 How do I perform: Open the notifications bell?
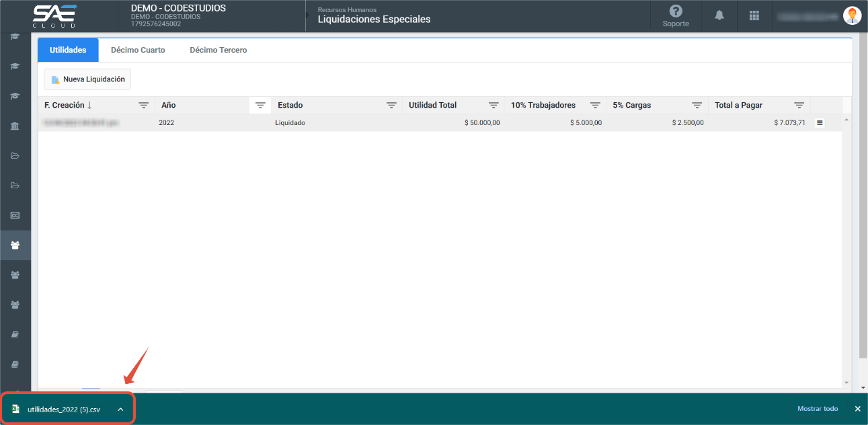click(x=719, y=15)
